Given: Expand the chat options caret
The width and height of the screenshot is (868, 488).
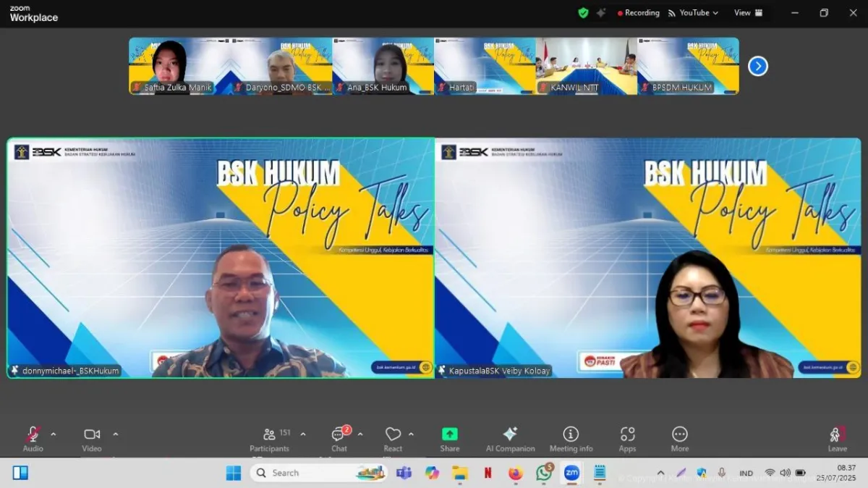Looking at the screenshot, I should click(x=360, y=434).
